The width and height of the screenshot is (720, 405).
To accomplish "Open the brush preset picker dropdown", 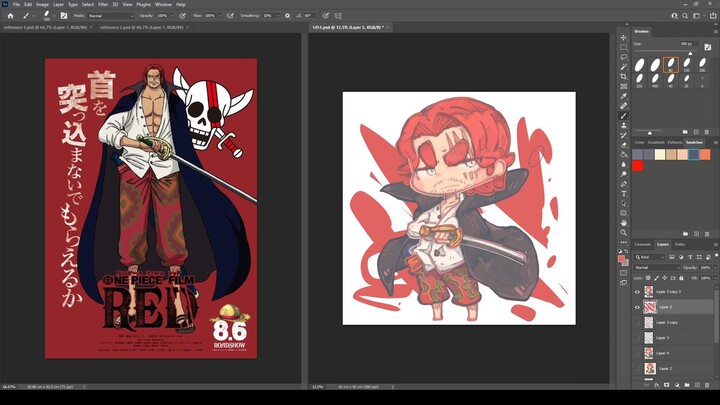I will [54, 16].
